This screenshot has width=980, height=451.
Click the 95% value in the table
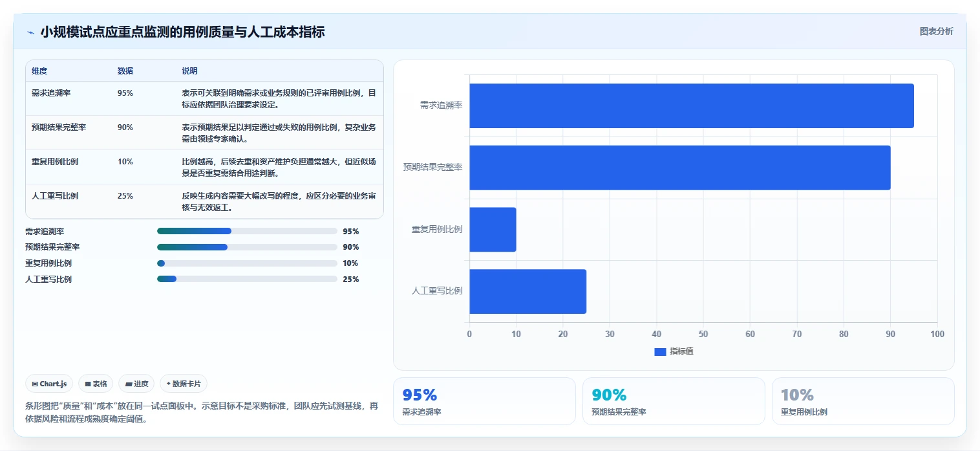[x=125, y=93]
